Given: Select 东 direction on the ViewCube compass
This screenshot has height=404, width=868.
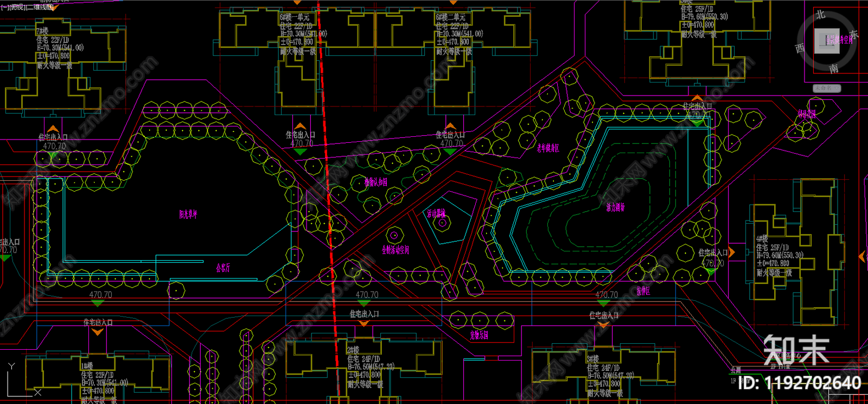Looking at the screenshot, I should tap(854, 35).
